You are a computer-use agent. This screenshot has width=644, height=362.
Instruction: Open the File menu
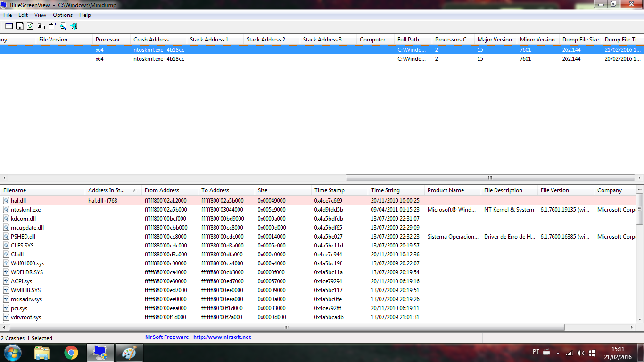(8, 15)
